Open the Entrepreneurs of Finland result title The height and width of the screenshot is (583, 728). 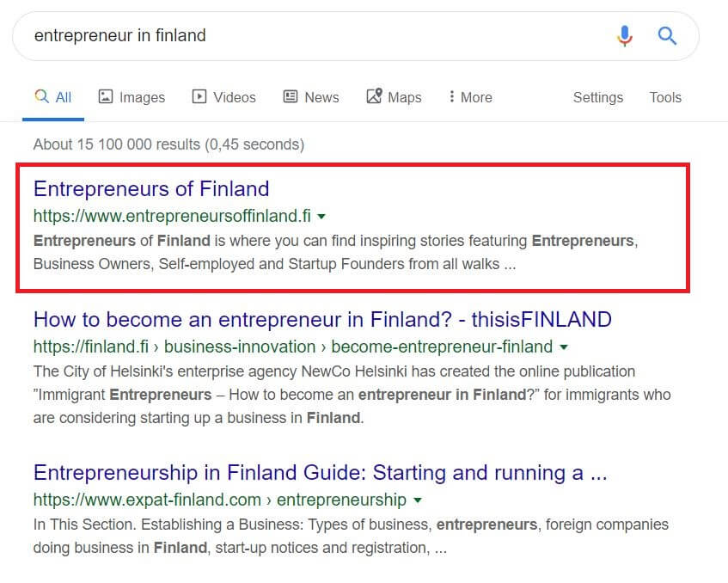pyautogui.click(x=151, y=189)
